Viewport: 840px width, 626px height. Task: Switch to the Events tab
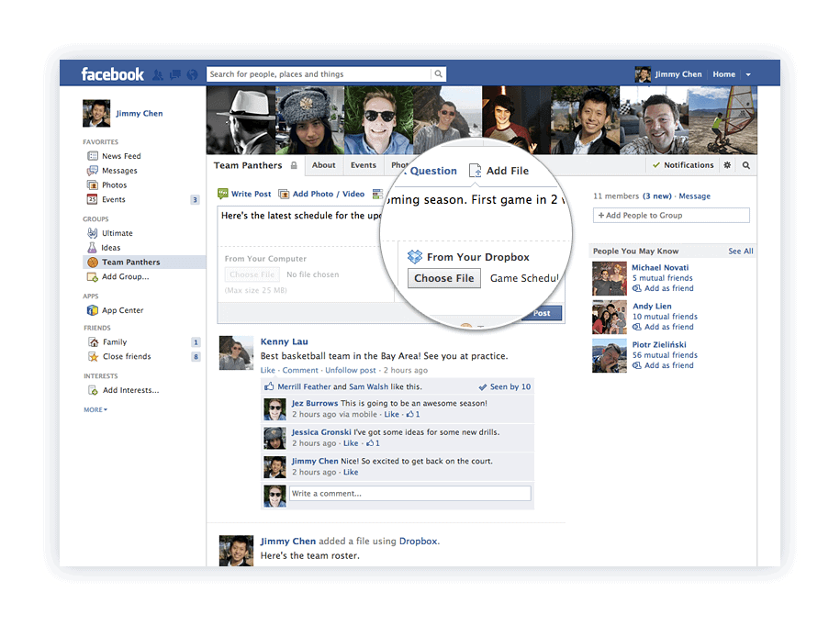pyautogui.click(x=364, y=165)
